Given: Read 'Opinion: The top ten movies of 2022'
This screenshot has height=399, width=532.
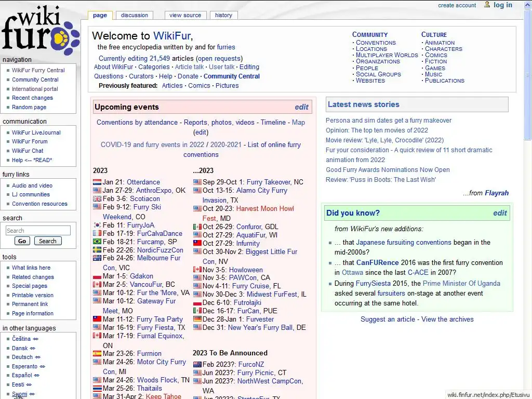Looking at the screenshot, I should (x=377, y=130).
